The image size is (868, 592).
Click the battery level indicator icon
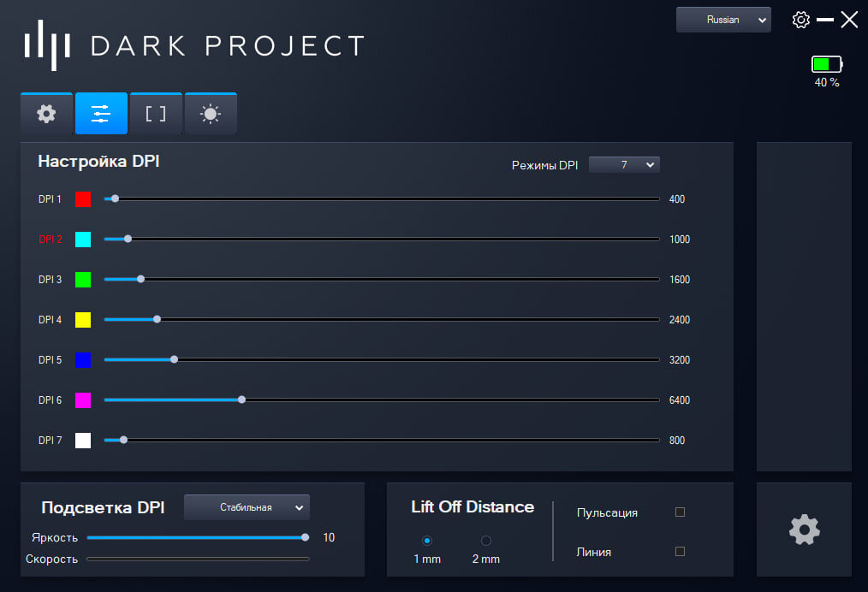(x=826, y=64)
